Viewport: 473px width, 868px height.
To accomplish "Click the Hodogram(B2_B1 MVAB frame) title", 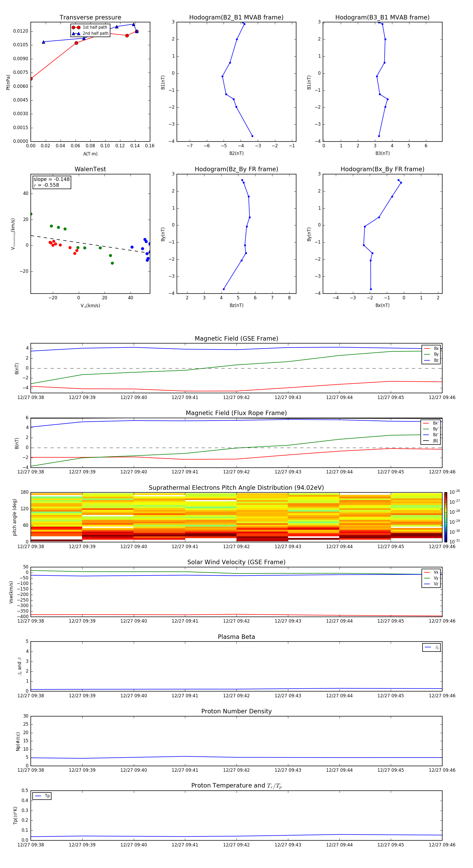I will click(236, 18).
